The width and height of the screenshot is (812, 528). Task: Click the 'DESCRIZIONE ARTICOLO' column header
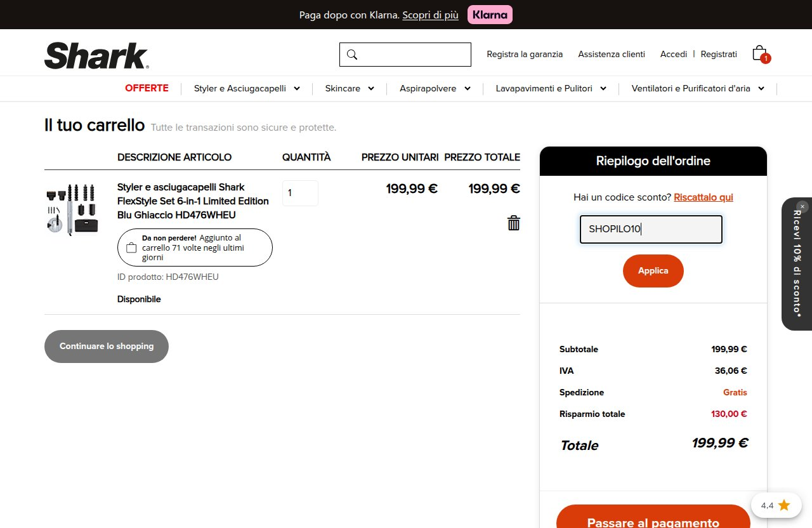[x=174, y=157]
